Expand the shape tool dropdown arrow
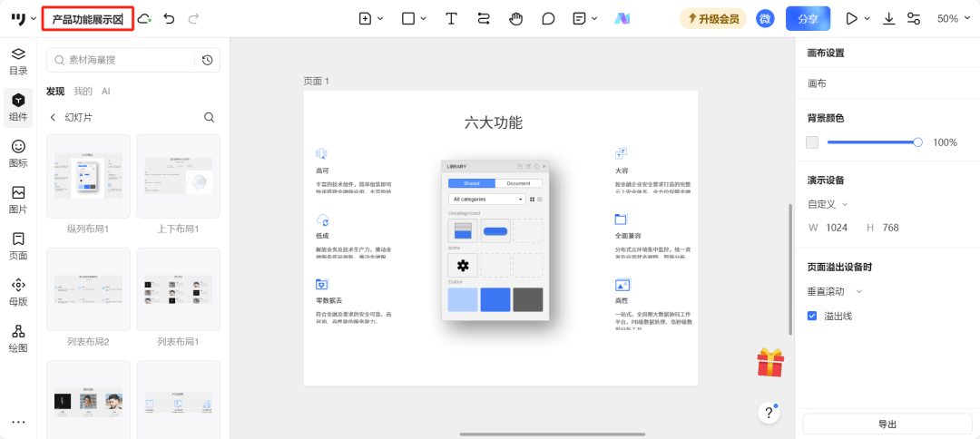This screenshot has height=439, width=980. (x=424, y=19)
